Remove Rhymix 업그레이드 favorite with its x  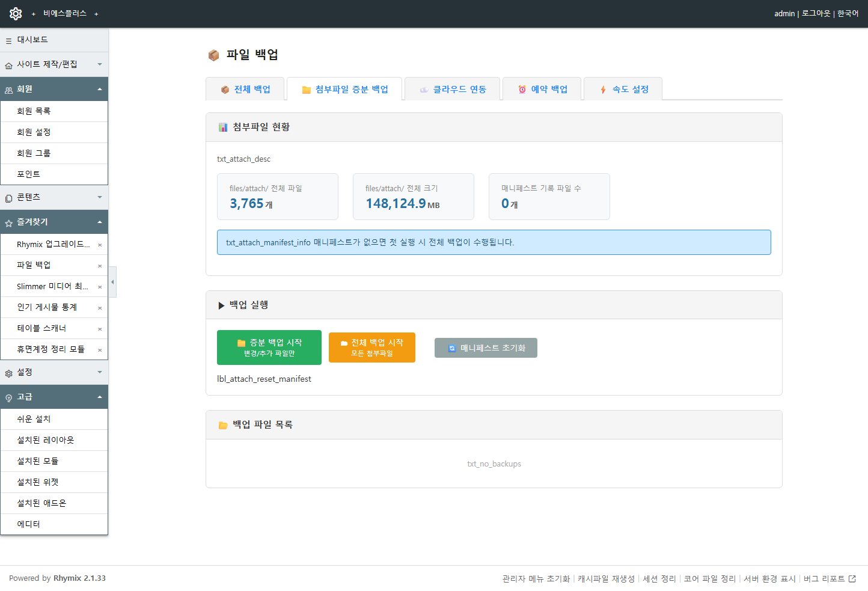(100, 245)
